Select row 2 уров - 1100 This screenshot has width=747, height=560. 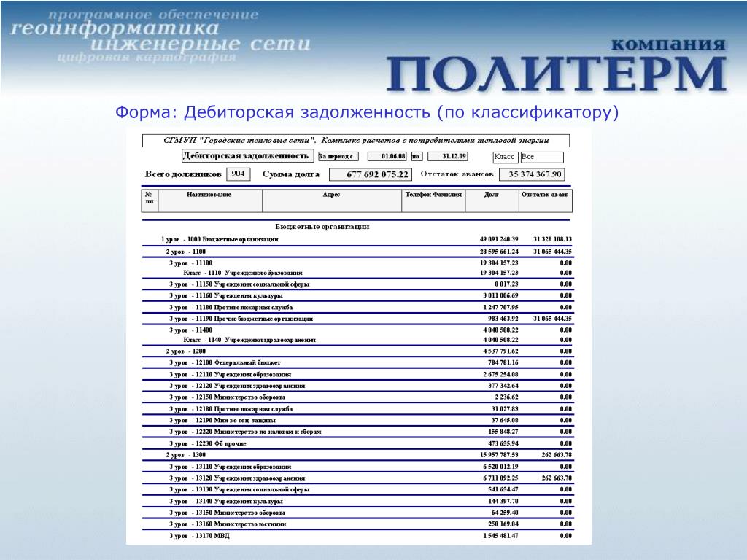357,252
